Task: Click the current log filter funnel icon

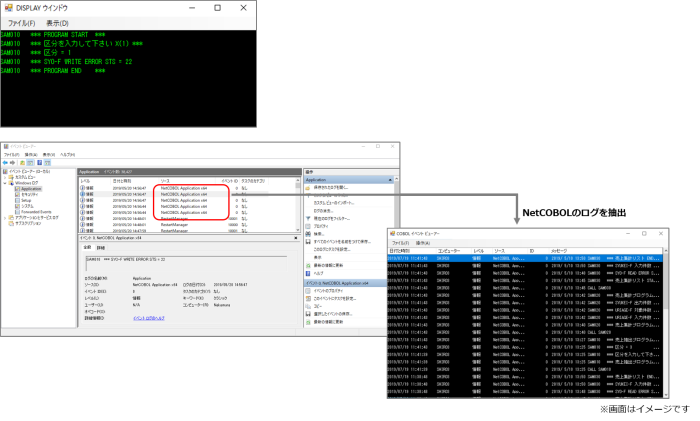Action: pos(308,218)
